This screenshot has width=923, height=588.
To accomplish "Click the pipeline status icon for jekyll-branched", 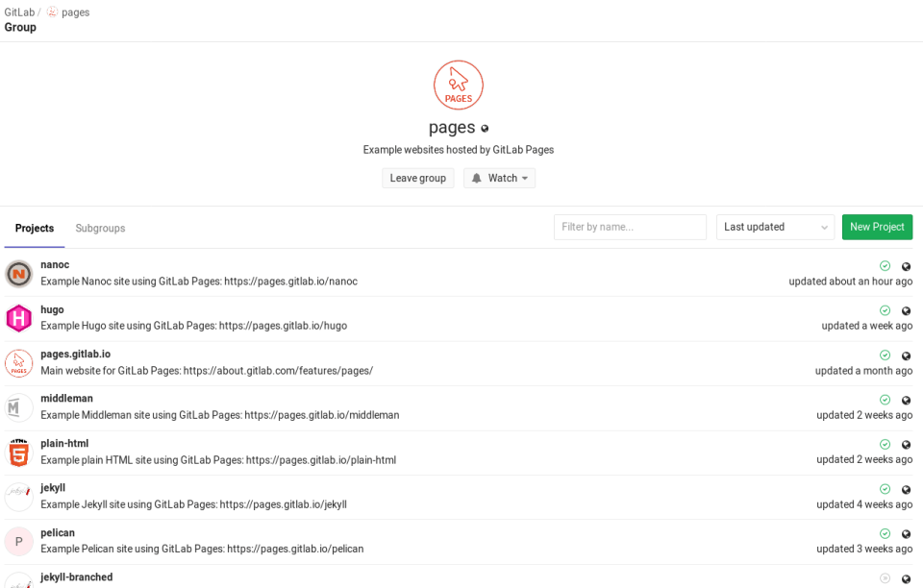I will [885, 577].
